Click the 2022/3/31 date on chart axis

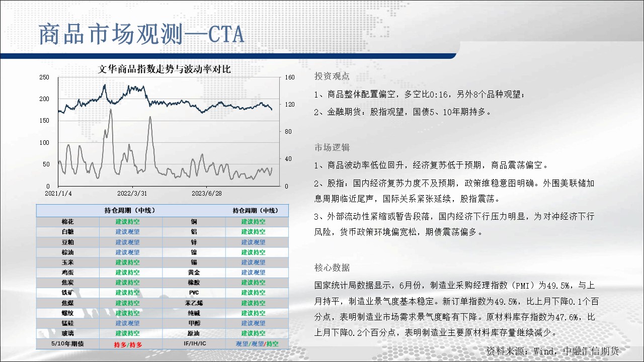(132, 193)
